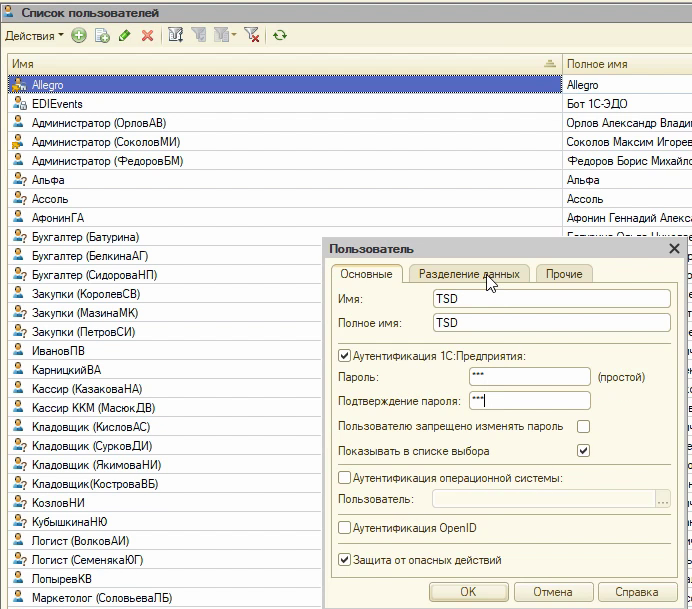Click the icon beside Закупки (КоролевСВ)
Screen dimensions: 692x609
(x=18, y=293)
